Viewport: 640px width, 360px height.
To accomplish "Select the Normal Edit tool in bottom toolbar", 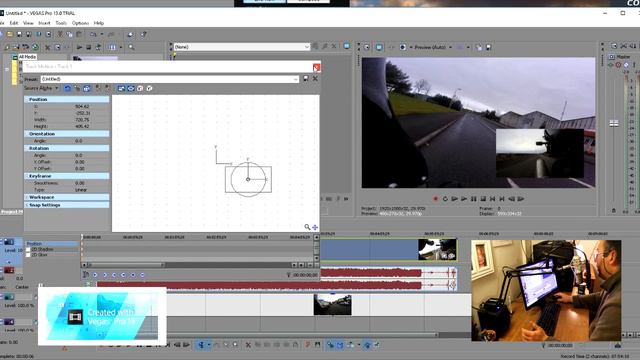I will [201, 345].
